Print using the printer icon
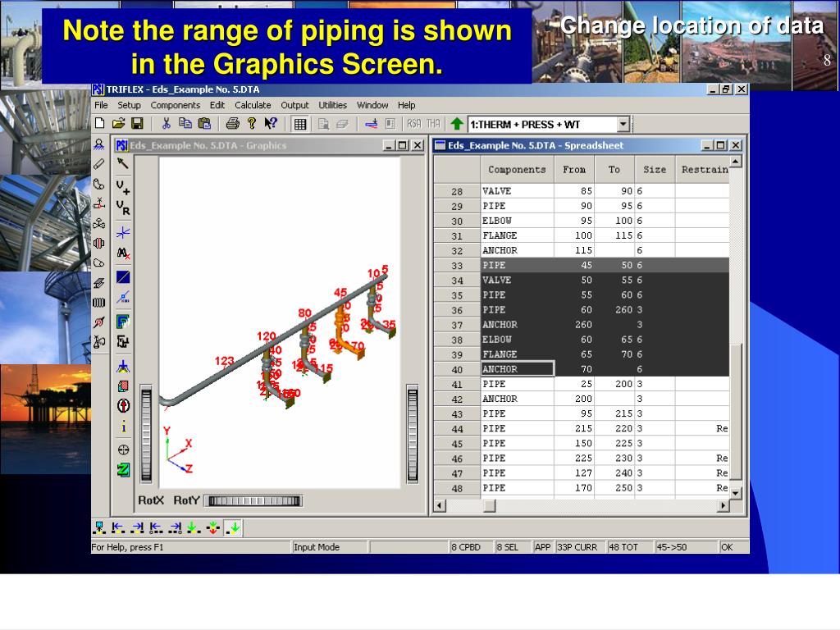Image resolution: width=840 pixels, height=630 pixels. 232,124
